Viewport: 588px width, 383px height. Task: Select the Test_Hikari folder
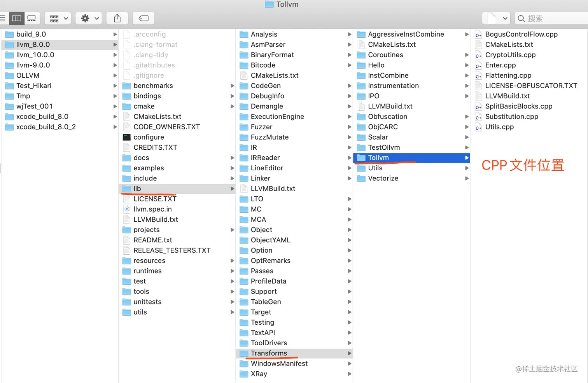[59, 86]
